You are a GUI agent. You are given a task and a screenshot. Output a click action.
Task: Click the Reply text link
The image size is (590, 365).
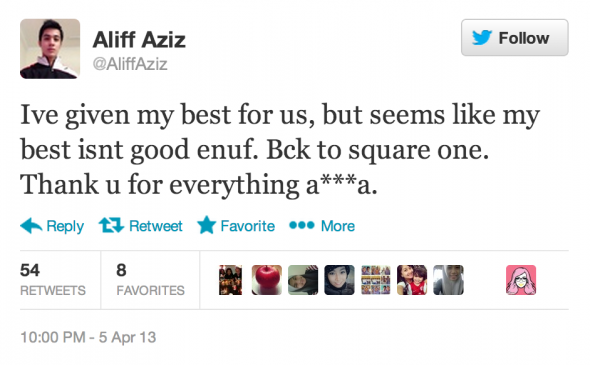(65, 226)
